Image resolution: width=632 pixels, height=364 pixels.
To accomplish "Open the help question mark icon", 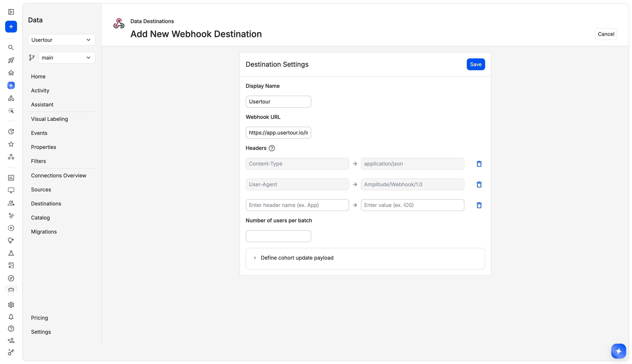I will tap(11, 329).
